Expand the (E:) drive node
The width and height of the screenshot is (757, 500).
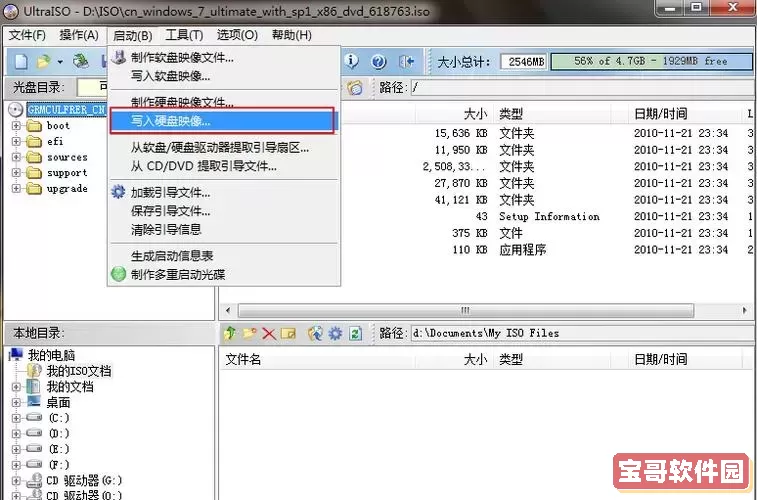[16, 449]
